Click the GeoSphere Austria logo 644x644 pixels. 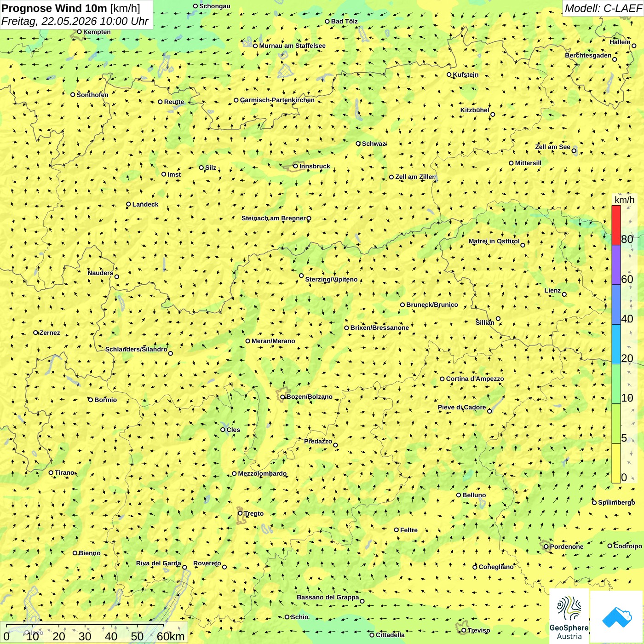[x=569, y=616]
